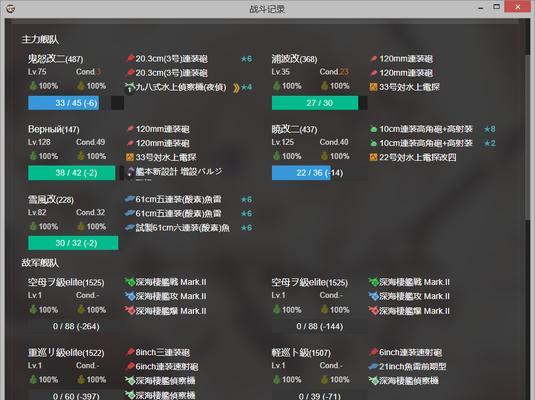Click the ship name 雪風改(228)

[x=51, y=200]
